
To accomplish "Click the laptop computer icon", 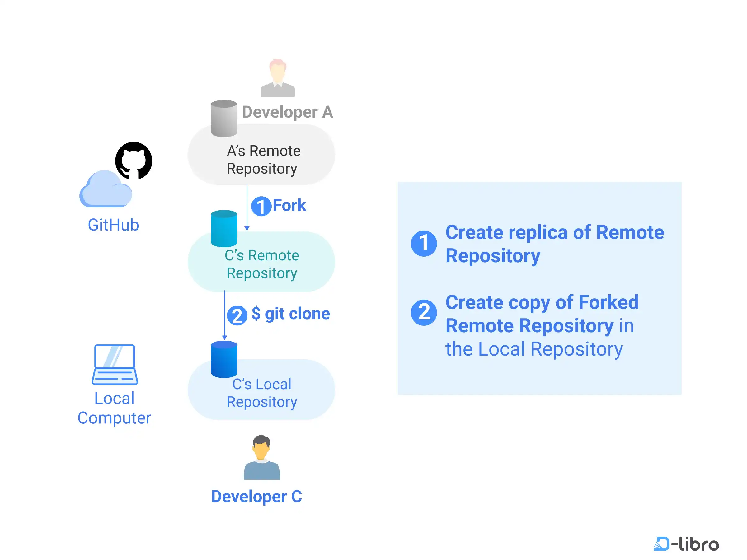I will click(x=115, y=365).
